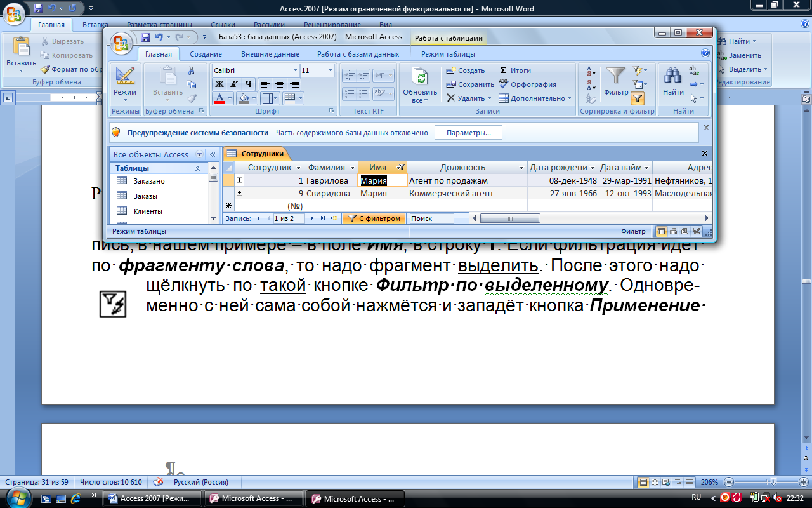The height and width of the screenshot is (508, 812).
Task: Click the Поиск search box
Action: tap(431, 218)
